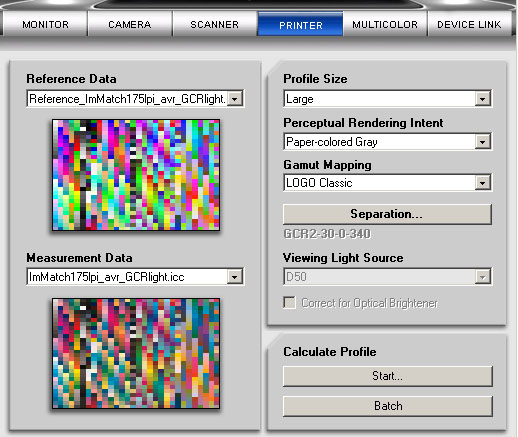518x437 pixels.
Task: Toggle Correct for Optical Brightener checkbox
Action: pyautogui.click(x=289, y=303)
